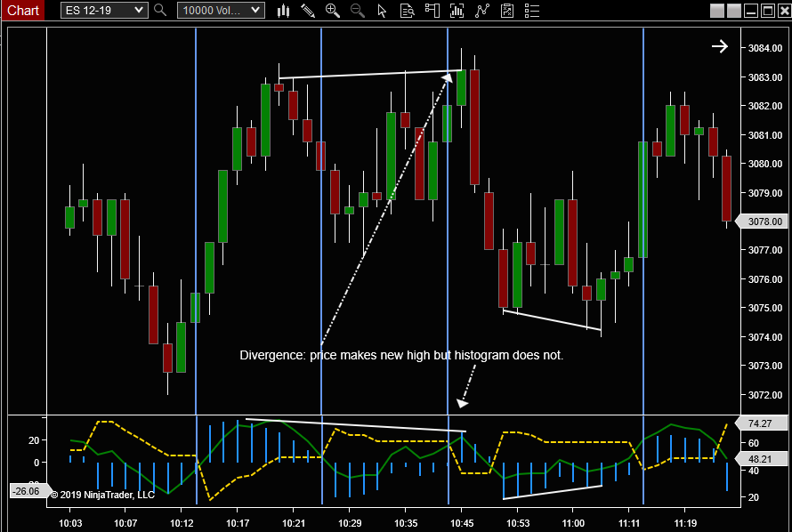Select the candlestick chart style tool
792x532 pixels.
click(x=283, y=11)
